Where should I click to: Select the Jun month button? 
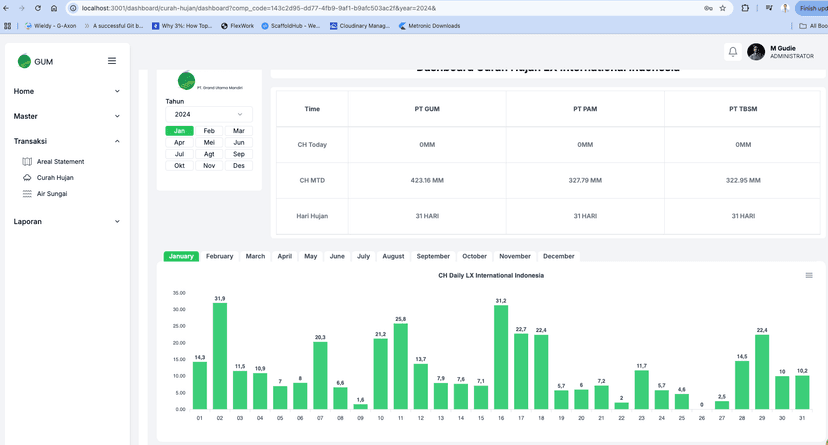(x=239, y=142)
